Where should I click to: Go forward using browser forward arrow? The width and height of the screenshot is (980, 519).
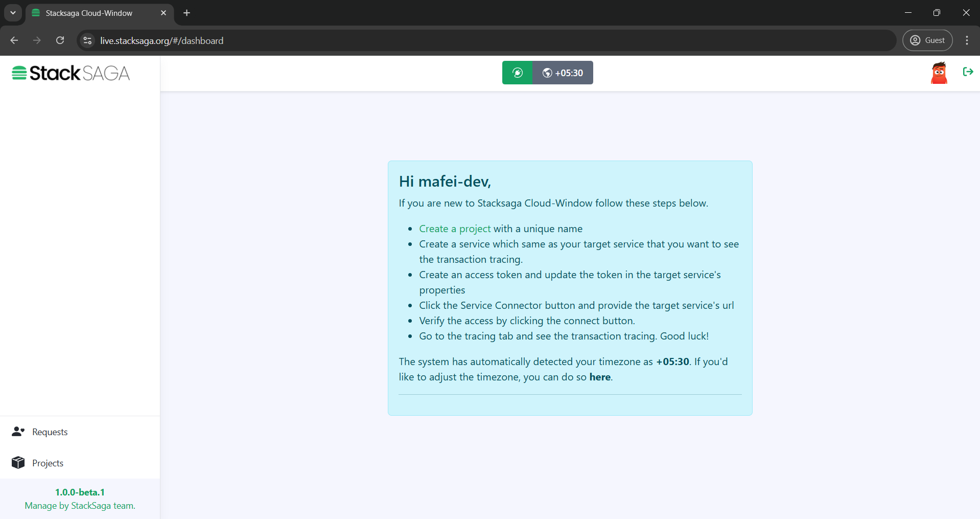(37, 40)
